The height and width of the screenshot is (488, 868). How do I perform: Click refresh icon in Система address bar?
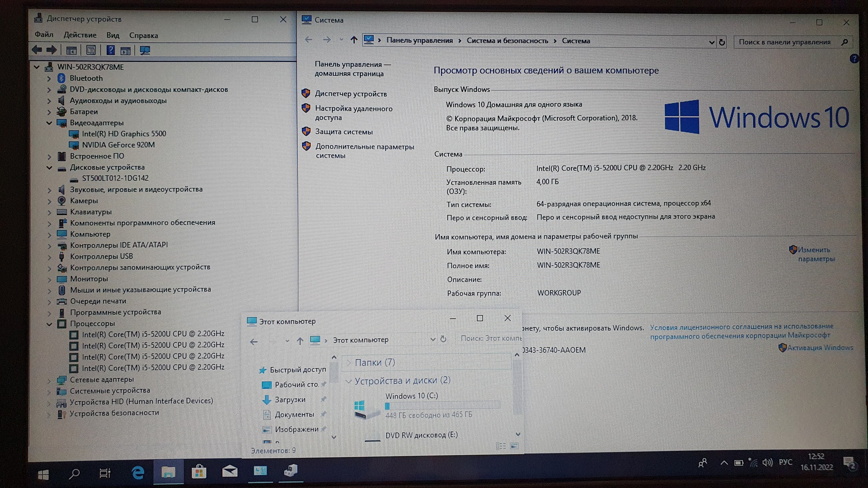click(x=722, y=42)
